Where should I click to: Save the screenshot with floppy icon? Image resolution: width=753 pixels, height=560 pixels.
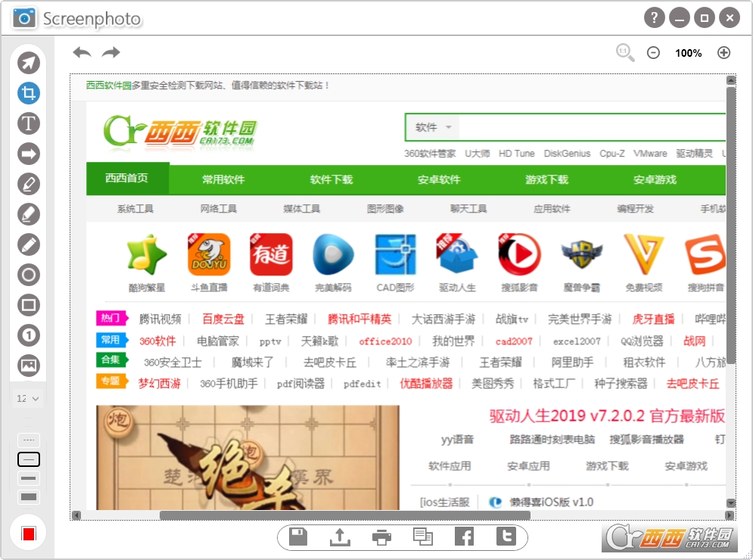point(297,537)
